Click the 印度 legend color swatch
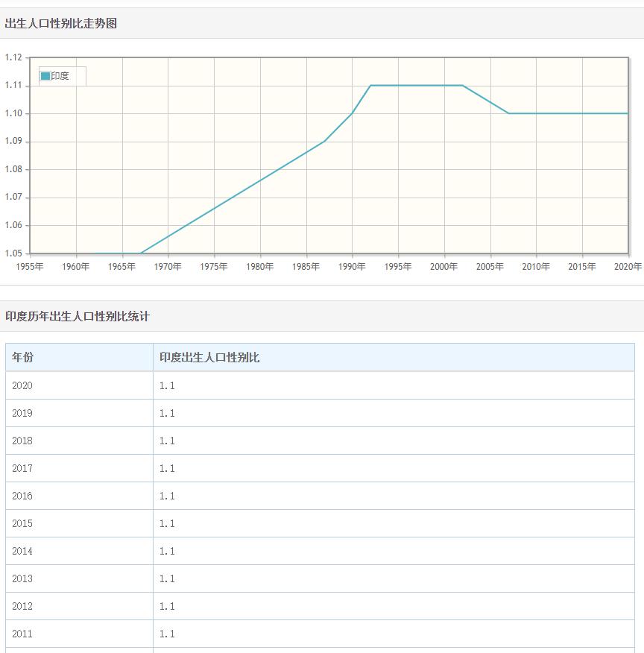 click(45, 75)
